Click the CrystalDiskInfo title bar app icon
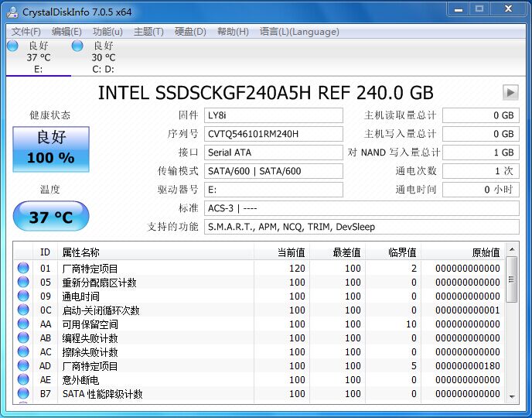Image resolution: width=532 pixels, height=418 pixels. pyautogui.click(x=12, y=12)
